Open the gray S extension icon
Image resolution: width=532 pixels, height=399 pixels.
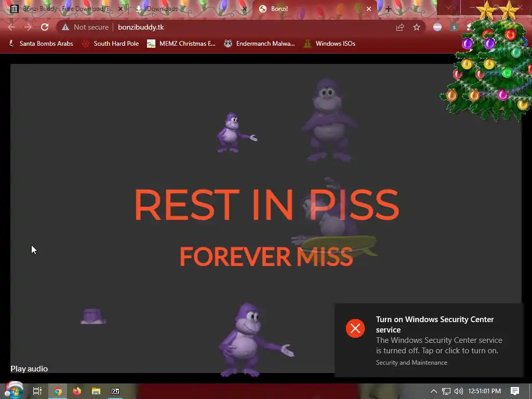coord(454,27)
